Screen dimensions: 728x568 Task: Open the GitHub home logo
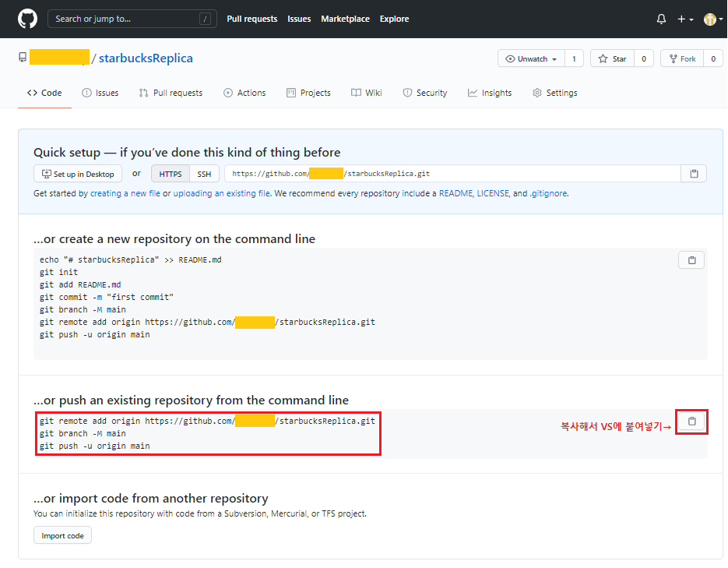tap(27, 19)
